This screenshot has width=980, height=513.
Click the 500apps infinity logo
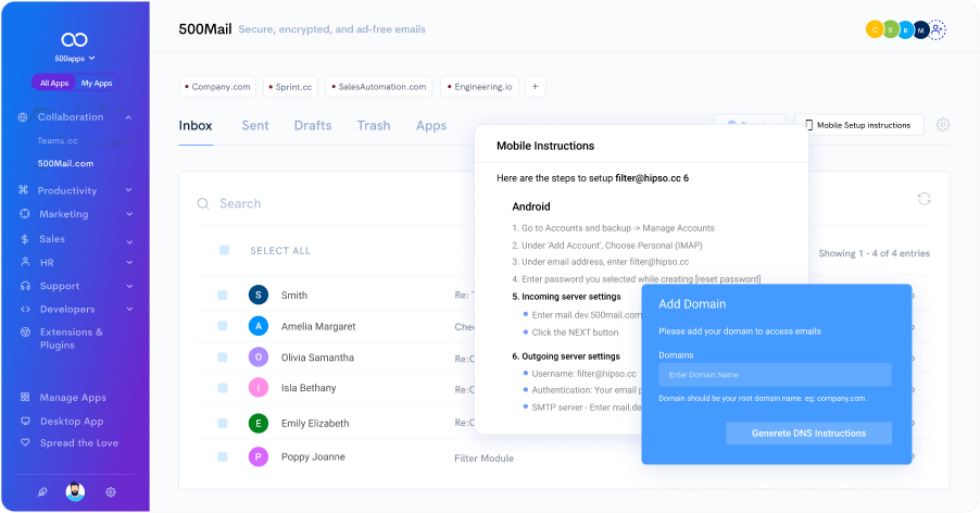click(74, 40)
